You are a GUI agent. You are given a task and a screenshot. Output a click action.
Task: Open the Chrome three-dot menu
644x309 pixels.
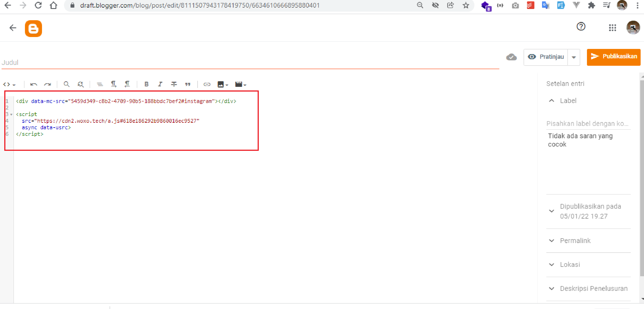pyautogui.click(x=637, y=5)
